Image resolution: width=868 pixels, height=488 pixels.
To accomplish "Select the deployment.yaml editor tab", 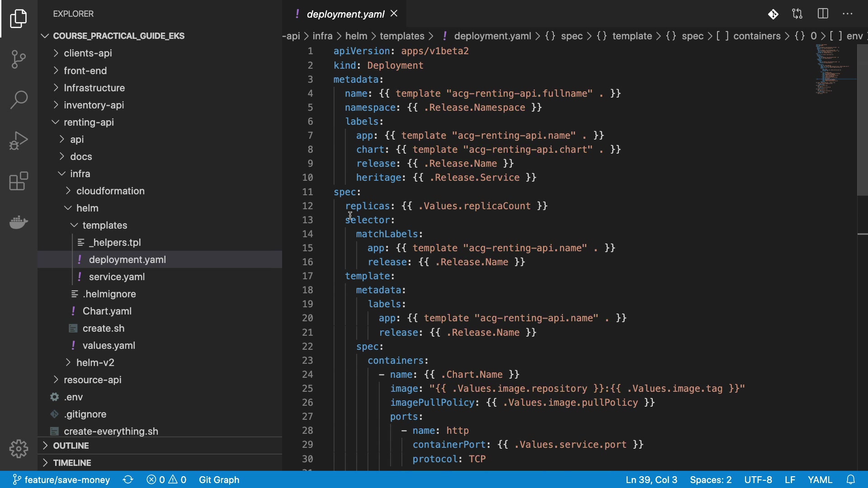I will pyautogui.click(x=345, y=14).
